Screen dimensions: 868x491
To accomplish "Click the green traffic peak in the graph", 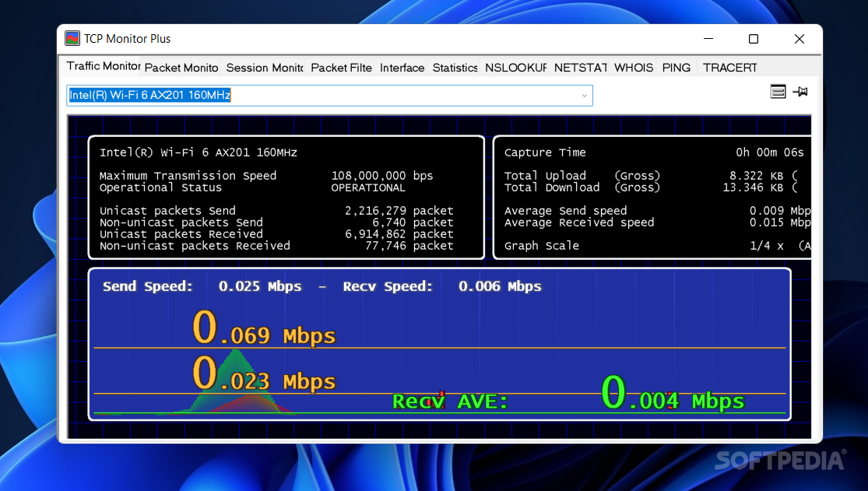I will coord(237,379).
